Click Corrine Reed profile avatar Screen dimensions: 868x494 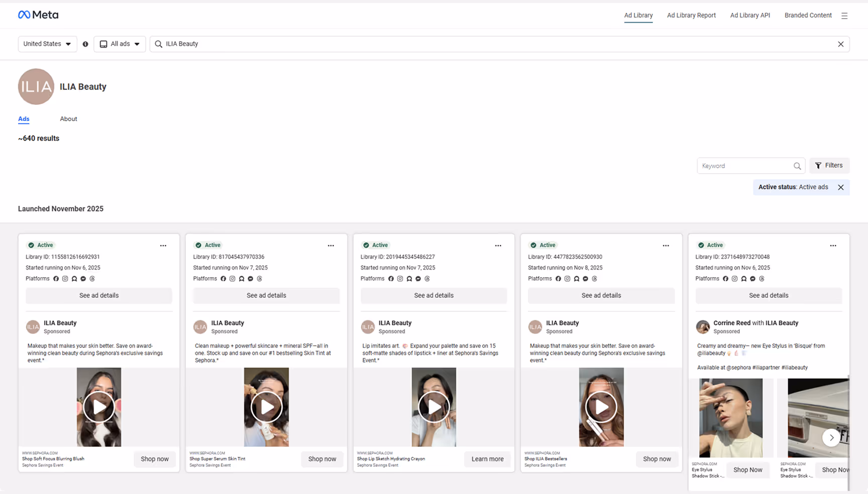(703, 327)
